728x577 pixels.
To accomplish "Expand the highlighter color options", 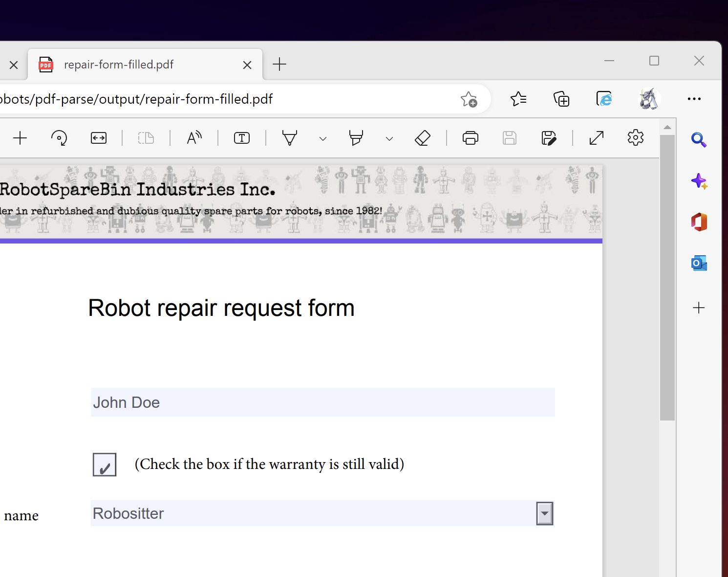I will [389, 139].
